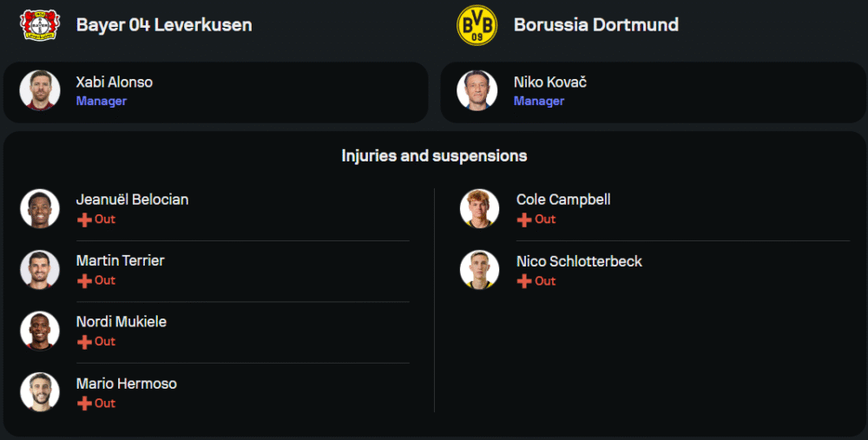Image resolution: width=868 pixels, height=440 pixels.
Task: Click Cole Campbell's red injury cross icon
Action: tap(524, 220)
